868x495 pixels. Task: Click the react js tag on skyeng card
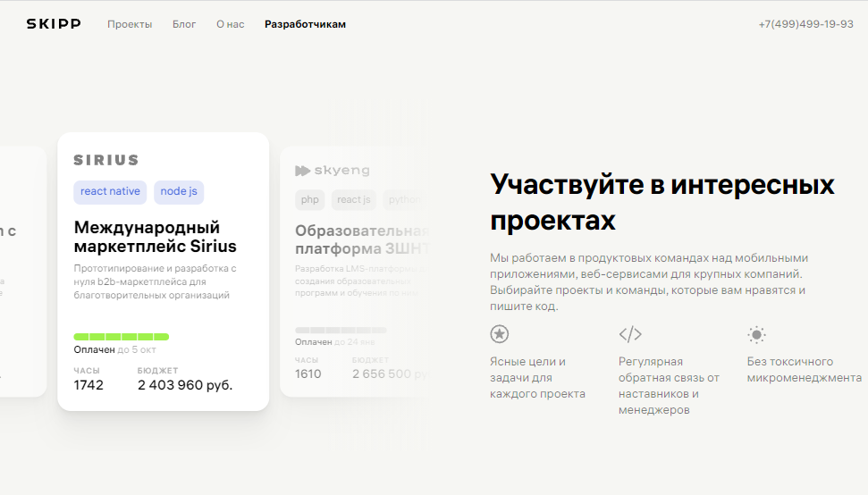pos(354,199)
